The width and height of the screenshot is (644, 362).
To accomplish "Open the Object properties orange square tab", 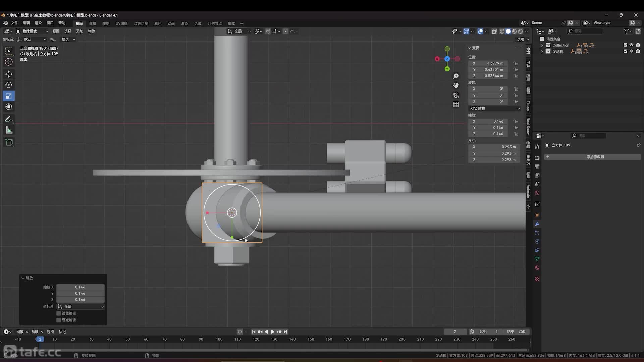I will point(537,215).
